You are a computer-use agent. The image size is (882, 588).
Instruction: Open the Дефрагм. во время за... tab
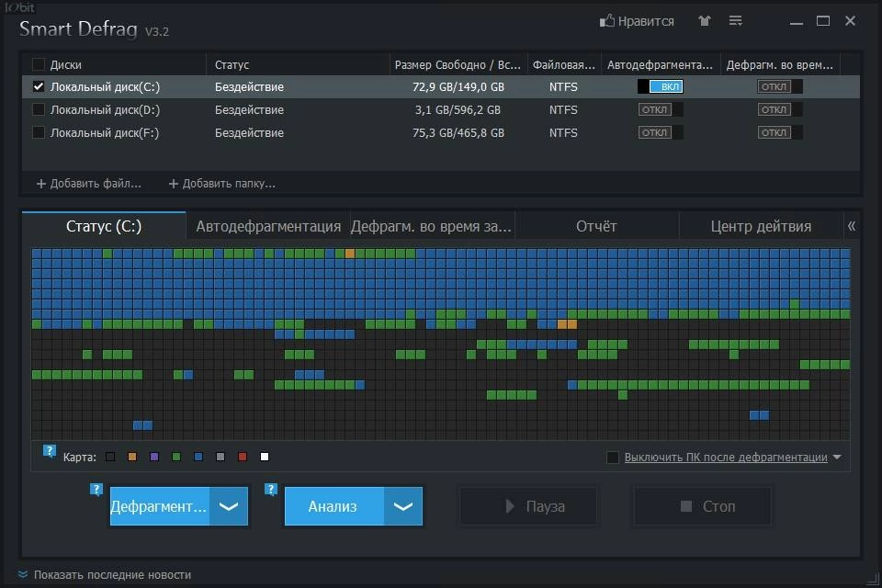(x=432, y=226)
